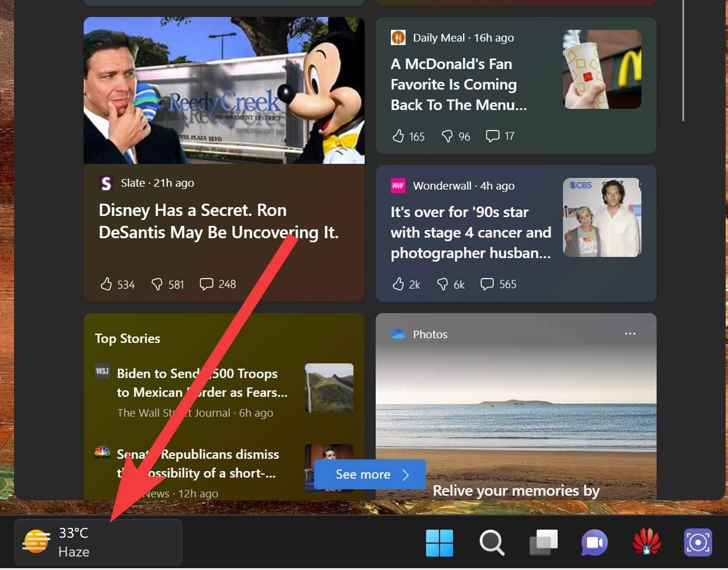This screenshot has height=570, width=728.
Task: Click Slate · 21h ago source line
Action: [x=157, y=183]
